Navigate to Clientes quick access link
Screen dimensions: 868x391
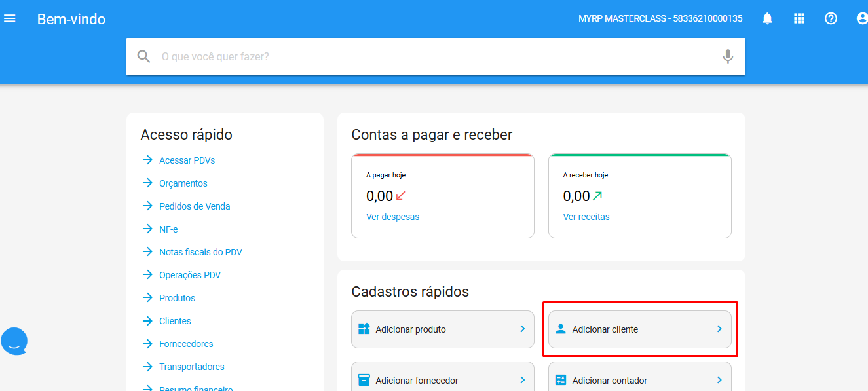[x=175, y=321]
